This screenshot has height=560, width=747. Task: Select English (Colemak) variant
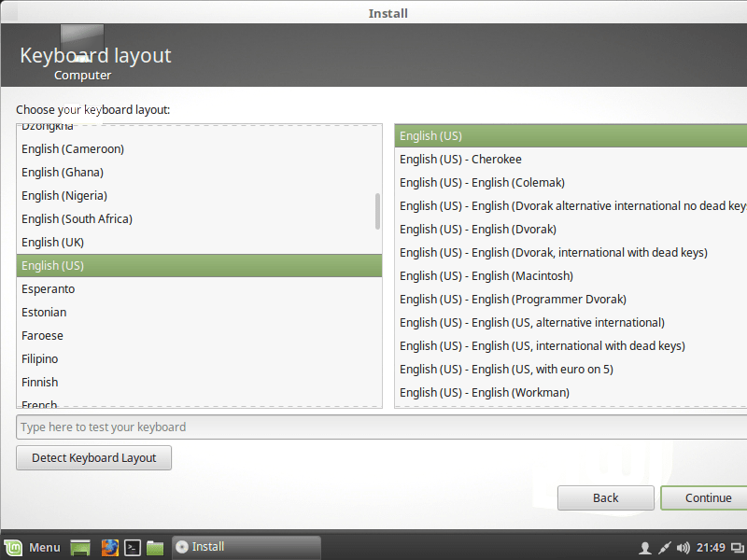571,183
